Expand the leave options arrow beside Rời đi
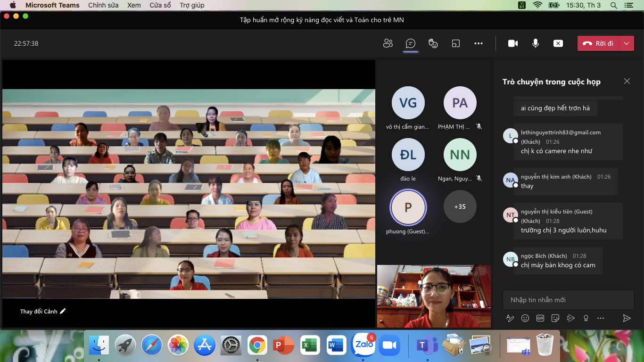644x362 pixels. pyautogui.click(x=627, y=43)
